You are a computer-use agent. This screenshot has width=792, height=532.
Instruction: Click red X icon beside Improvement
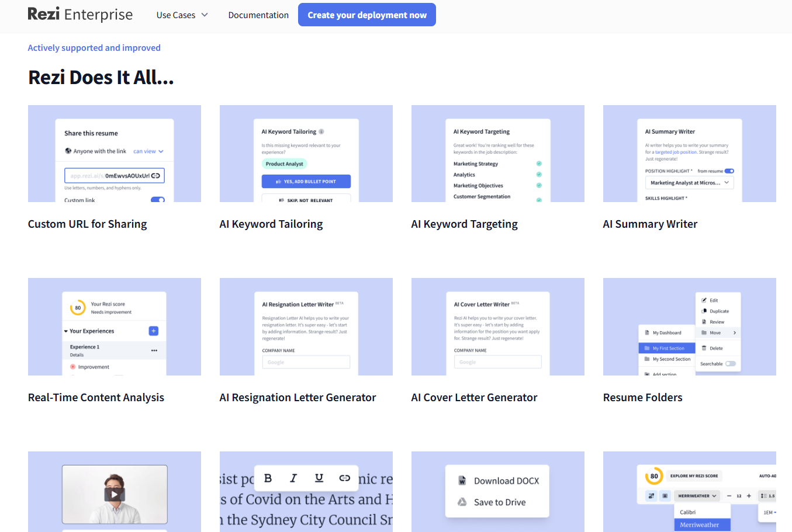[x=73, y=367]
